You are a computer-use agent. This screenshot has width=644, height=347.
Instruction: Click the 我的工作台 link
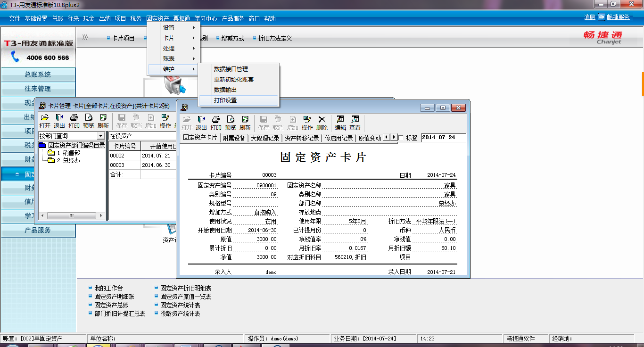(108, 288)
